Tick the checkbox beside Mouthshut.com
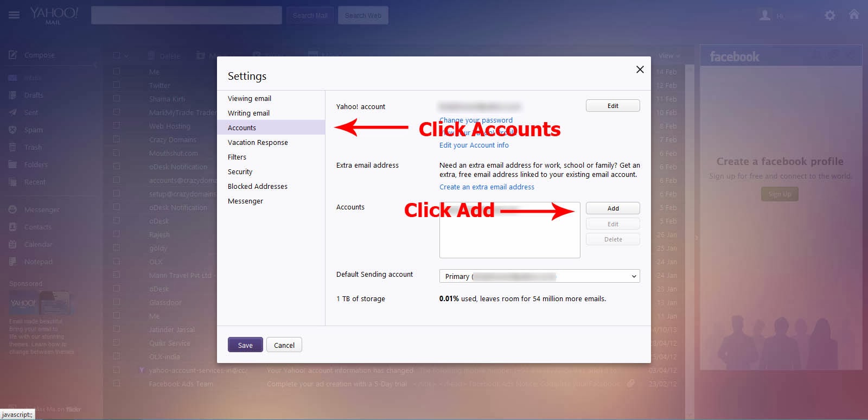 116,153
